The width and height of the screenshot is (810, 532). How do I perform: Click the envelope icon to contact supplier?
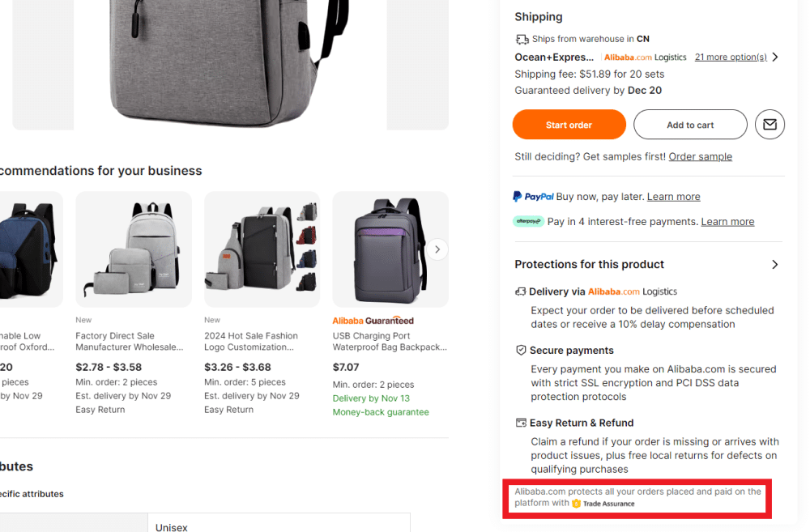[x=769, y=124]
